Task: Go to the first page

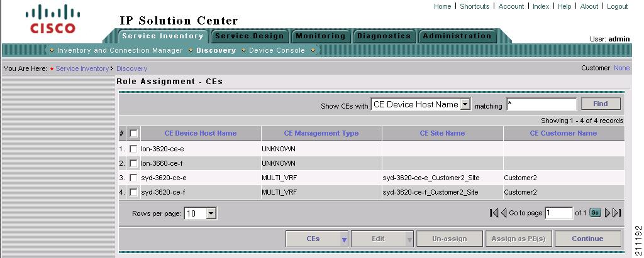Action: (494, 213)
